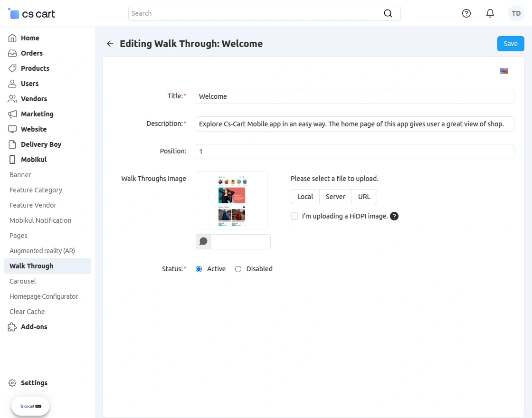
Task: Click the image alt text field
Action: 240,242
